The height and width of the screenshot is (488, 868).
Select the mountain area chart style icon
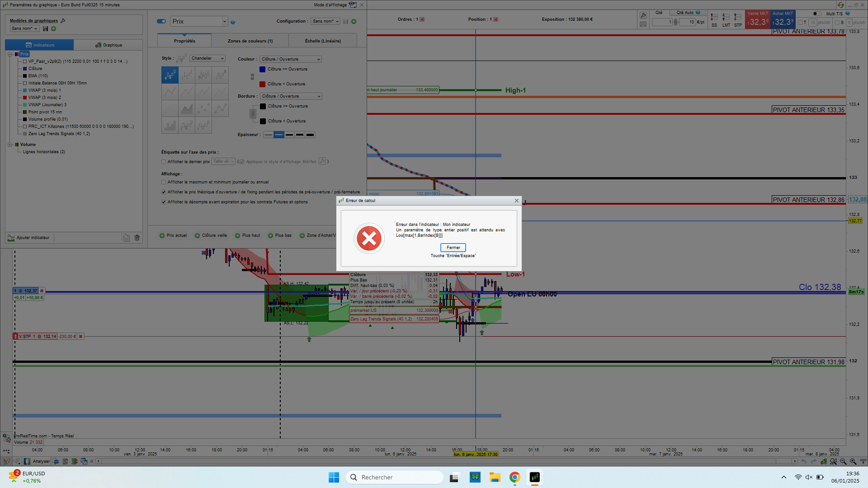coord(187,108)
